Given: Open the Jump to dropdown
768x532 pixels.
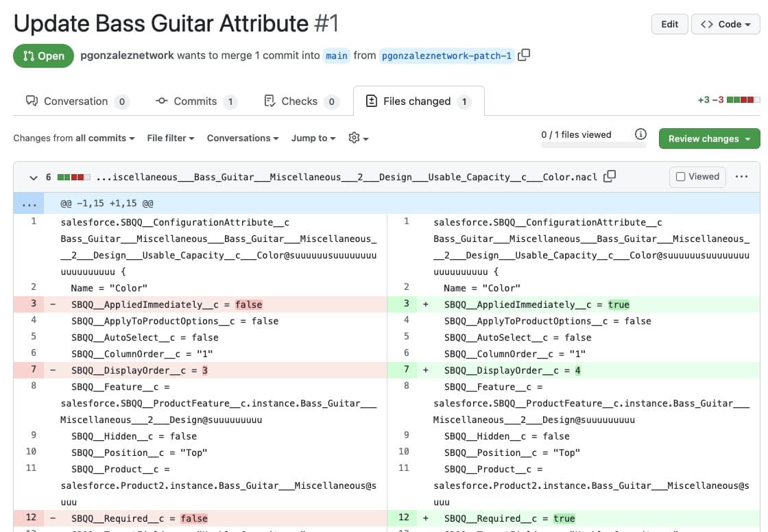Looking at the screenshot, I should 313,138.
